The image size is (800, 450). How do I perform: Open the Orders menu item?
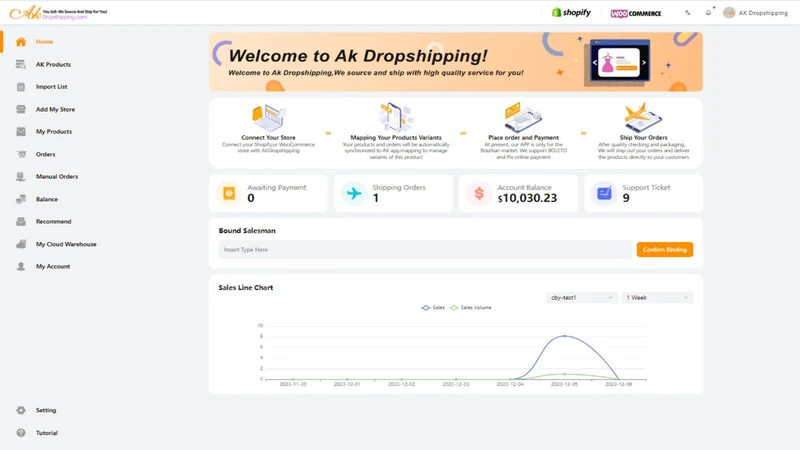[x=45, y=154]
